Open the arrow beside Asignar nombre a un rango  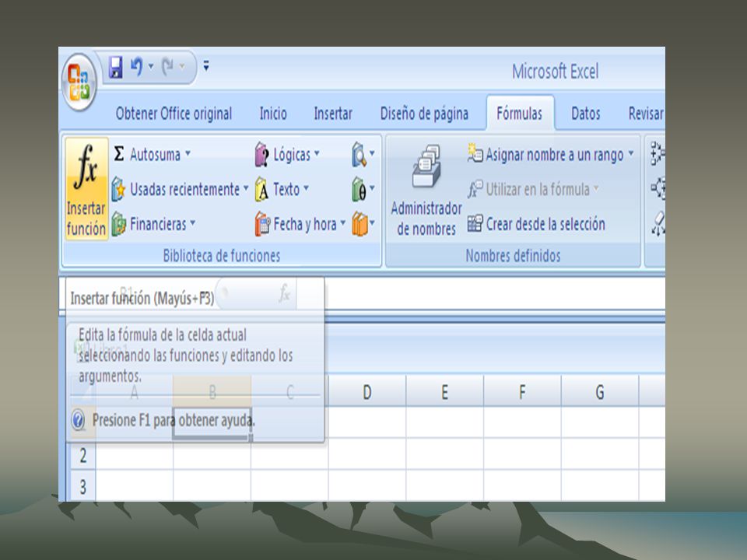click(631, 153)
